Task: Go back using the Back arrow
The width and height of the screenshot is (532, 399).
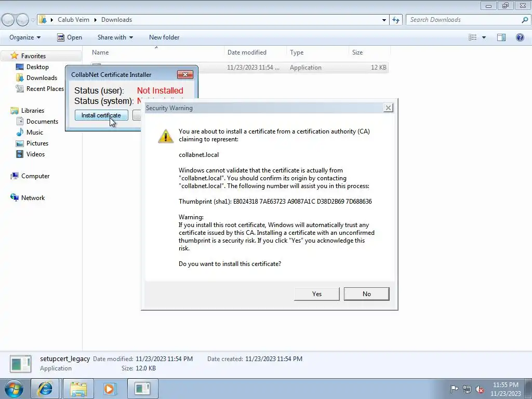Action: click(8, 20)
